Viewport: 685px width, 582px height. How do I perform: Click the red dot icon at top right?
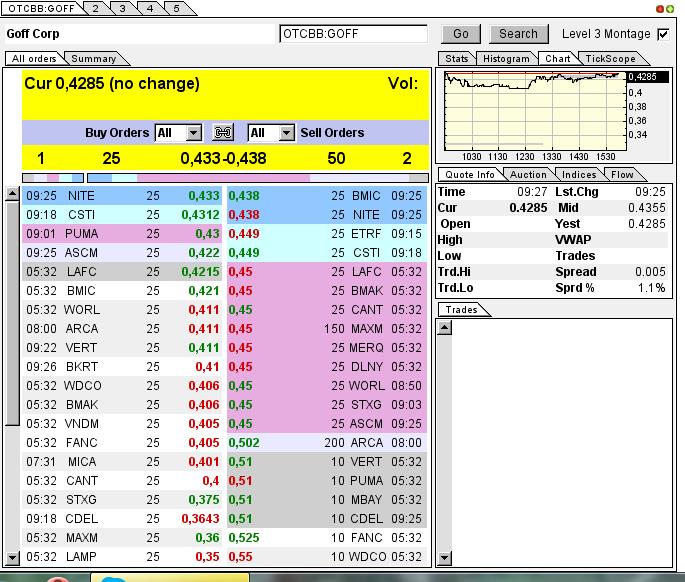pyautogui.click(x=660, y=9)
